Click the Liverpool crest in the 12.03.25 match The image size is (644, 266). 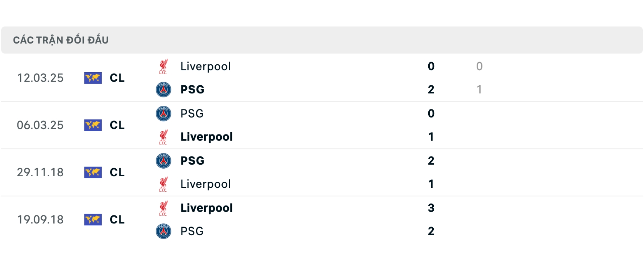163,66
